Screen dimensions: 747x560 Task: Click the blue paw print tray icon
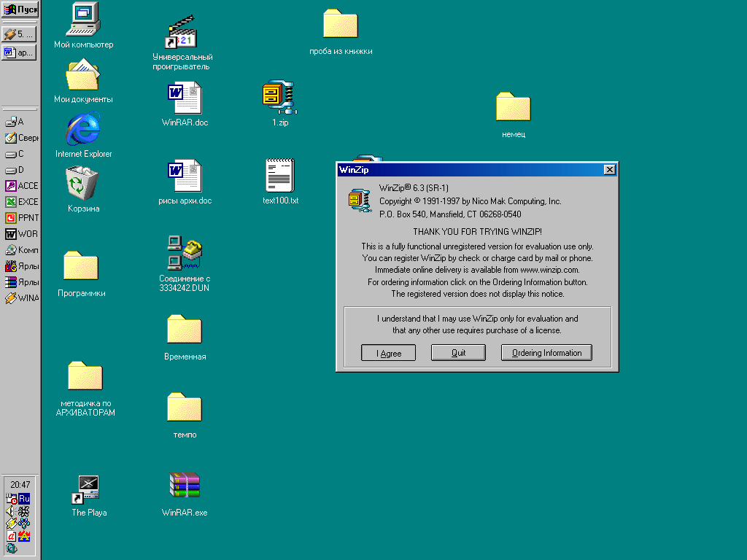point(24,524)
